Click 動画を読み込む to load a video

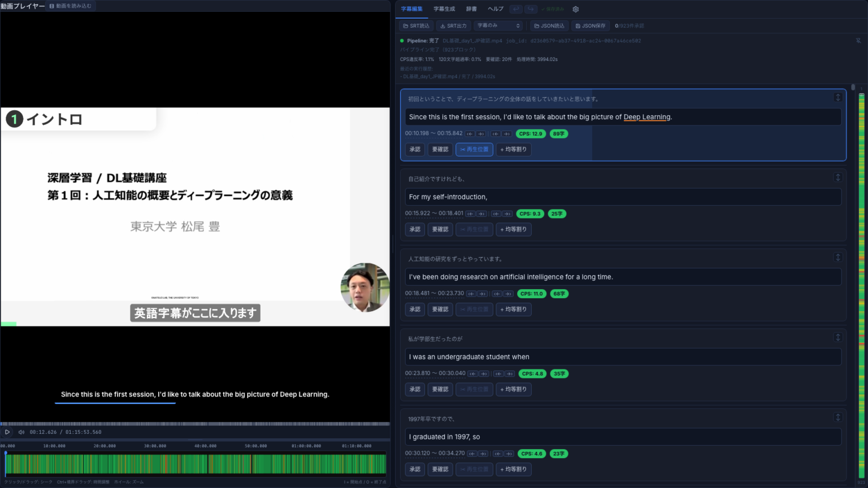pos(71,6)
